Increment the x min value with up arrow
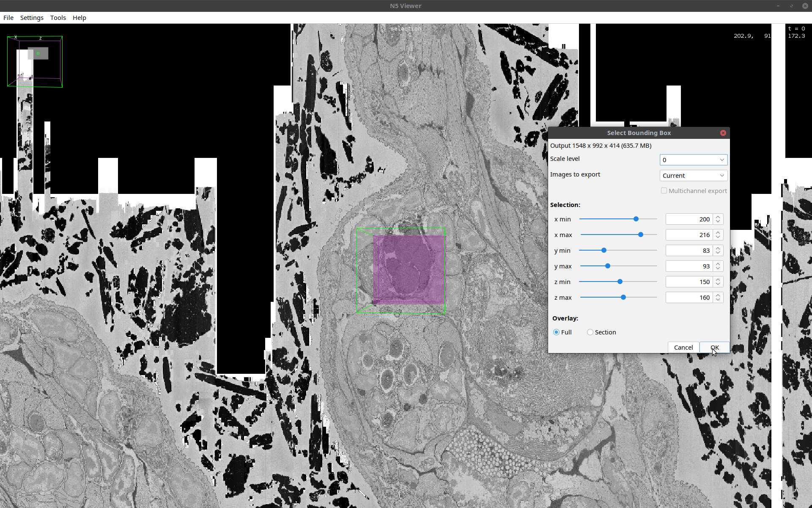This screenshot has height=508, width=812. click(x=718, y=217)
